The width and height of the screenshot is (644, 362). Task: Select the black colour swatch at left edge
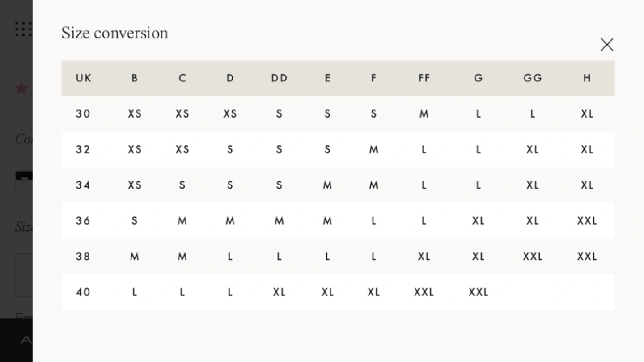24,179
